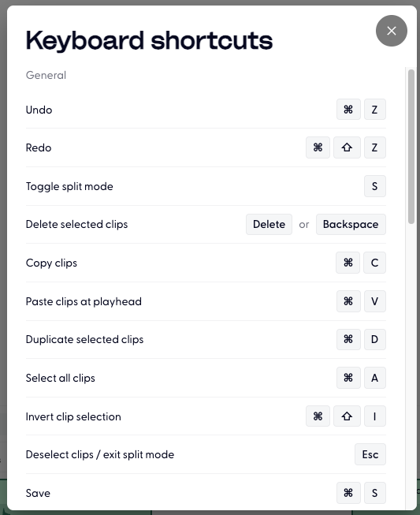Click the Deselect clips / exit split mode label

tap(100, 454)
